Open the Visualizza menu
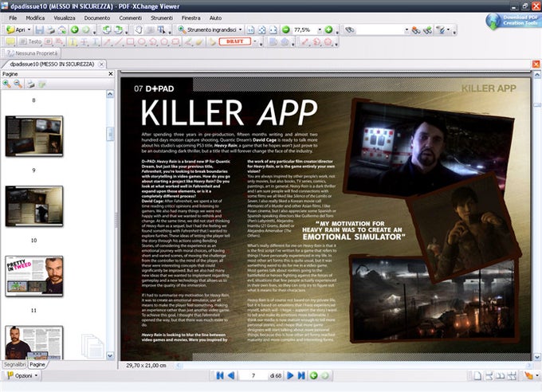The height and width of the screenshot is (392, 542). pyautogui.click(x=65, y=18)
